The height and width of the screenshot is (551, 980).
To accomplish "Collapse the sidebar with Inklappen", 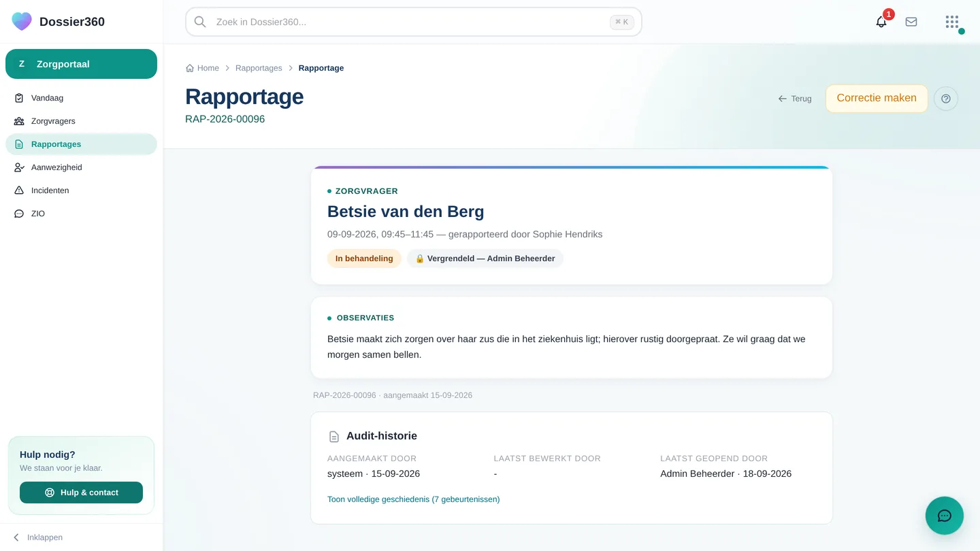I will (38, 537).
